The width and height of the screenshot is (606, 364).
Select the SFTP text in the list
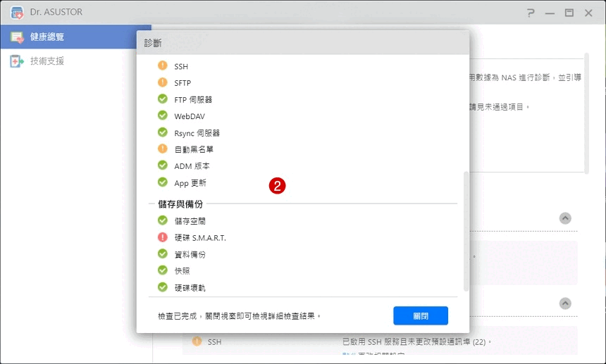coord(183,83)
